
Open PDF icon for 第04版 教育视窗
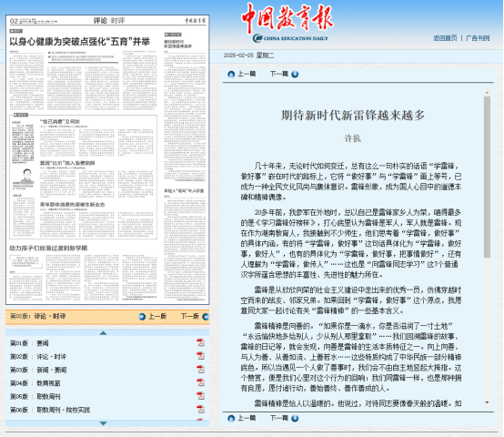pos(200,382)
